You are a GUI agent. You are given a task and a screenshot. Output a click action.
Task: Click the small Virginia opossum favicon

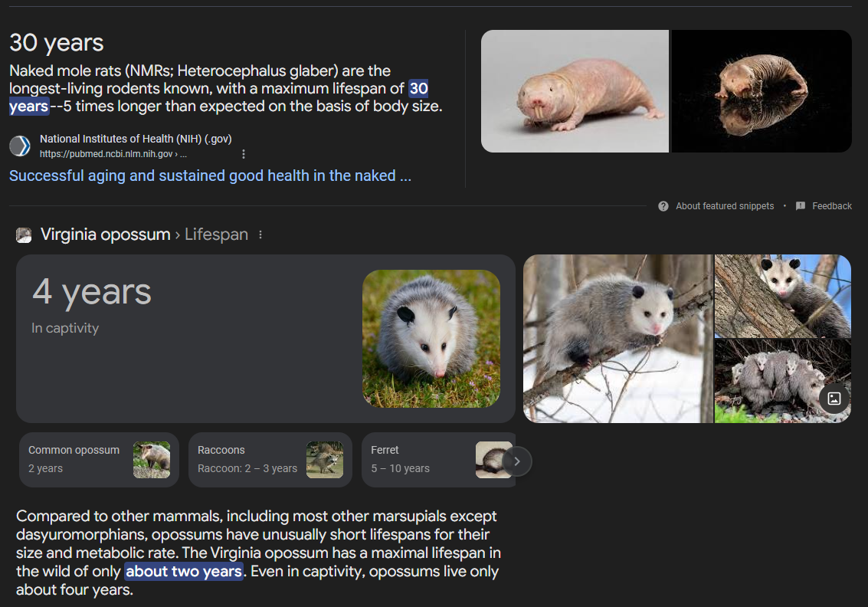24,235
